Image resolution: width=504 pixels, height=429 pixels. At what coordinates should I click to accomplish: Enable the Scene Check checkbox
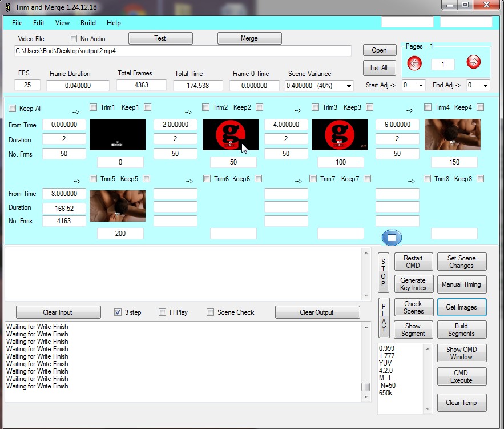(210, 312)
